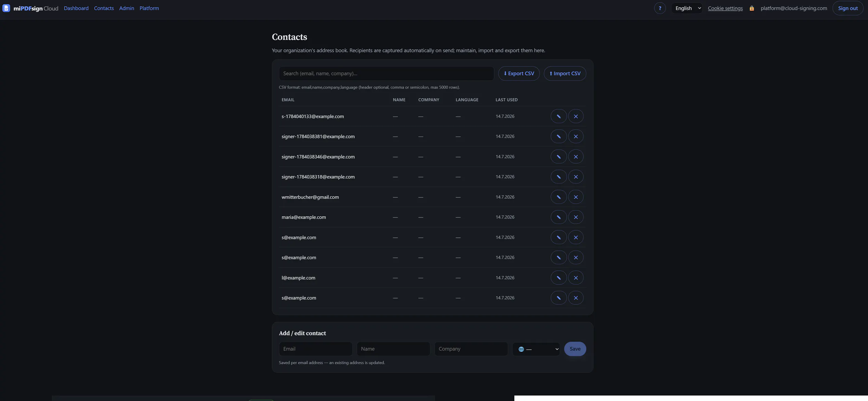The height and width of the screenshot is (401, 868).
Task: Delete contact signer-1784038381@example.com
Action: click(576, 136)
